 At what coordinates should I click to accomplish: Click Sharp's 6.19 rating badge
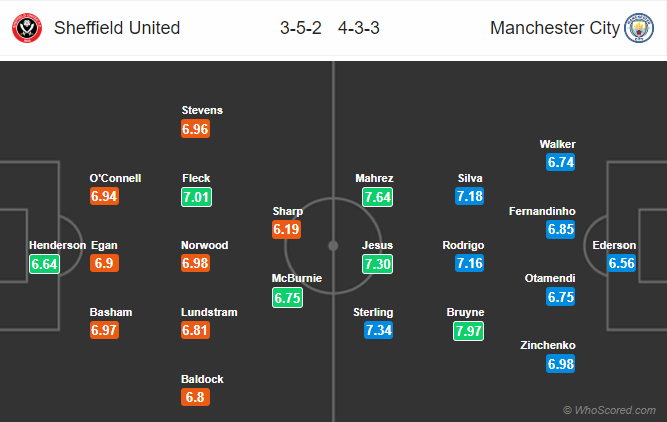[286, 229]
